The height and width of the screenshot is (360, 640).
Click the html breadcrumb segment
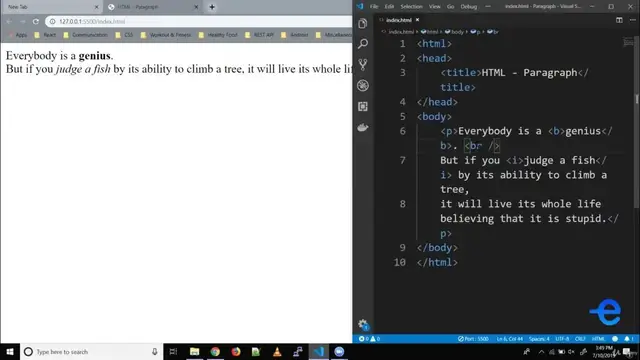point(429,31)
